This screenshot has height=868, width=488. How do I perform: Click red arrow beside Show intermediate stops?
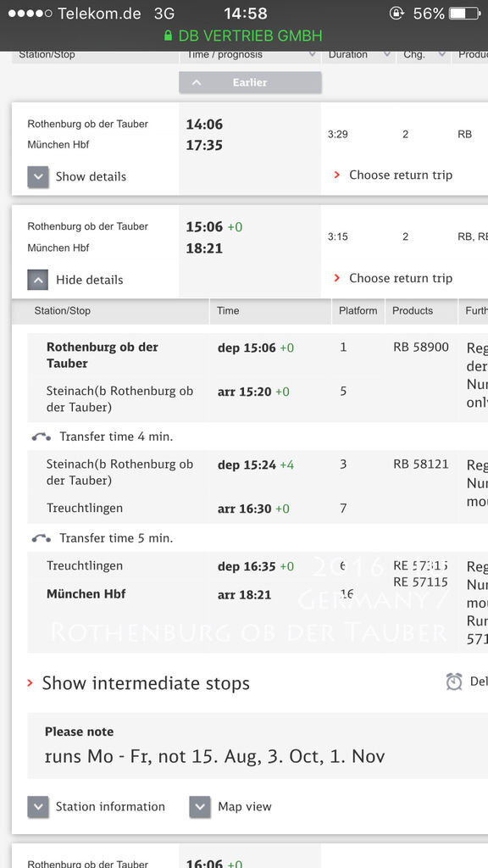point(30,683)
